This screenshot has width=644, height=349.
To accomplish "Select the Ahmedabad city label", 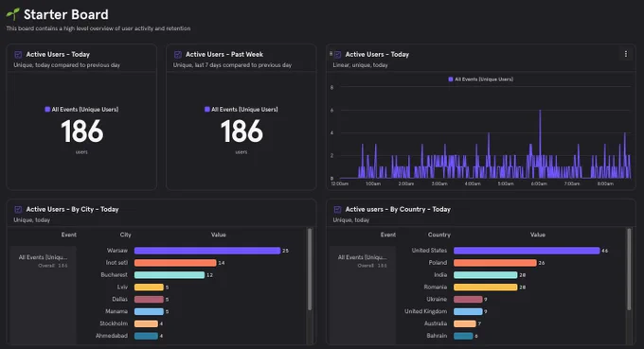I will click(x=112, y=336).
